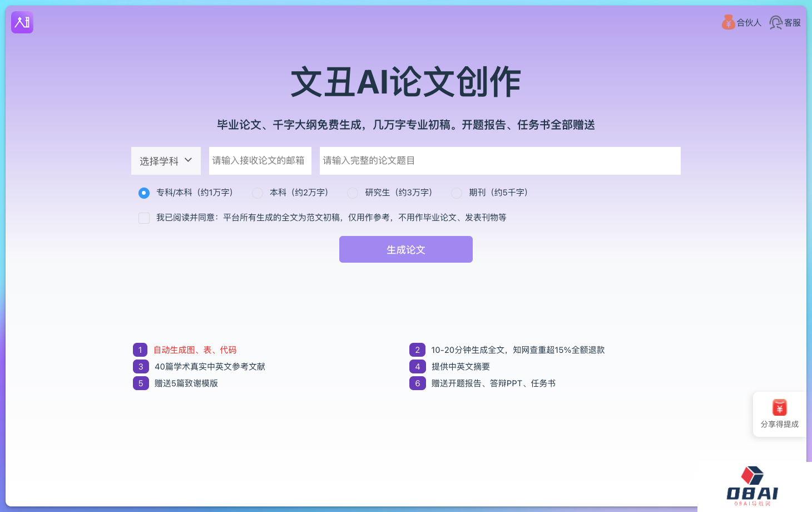Click numbered badge 4 beside 提供中英文摘要

417,366
